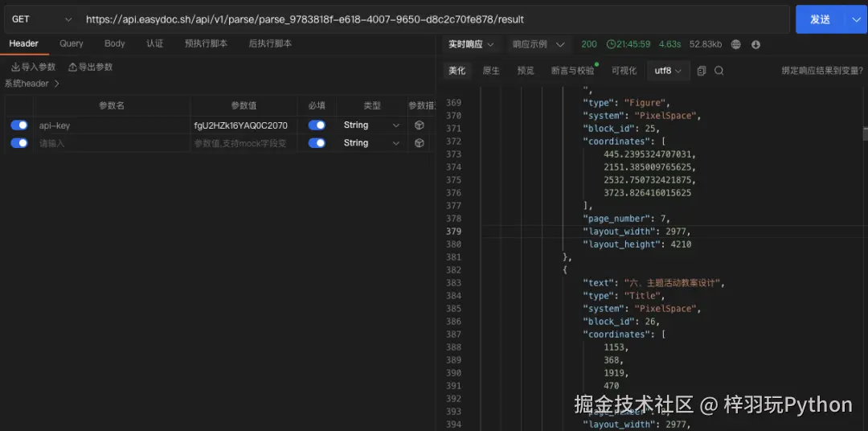Click the 导出参数 export icon
The height and width of the screenshot is (431, 868).
pos(73,67)
